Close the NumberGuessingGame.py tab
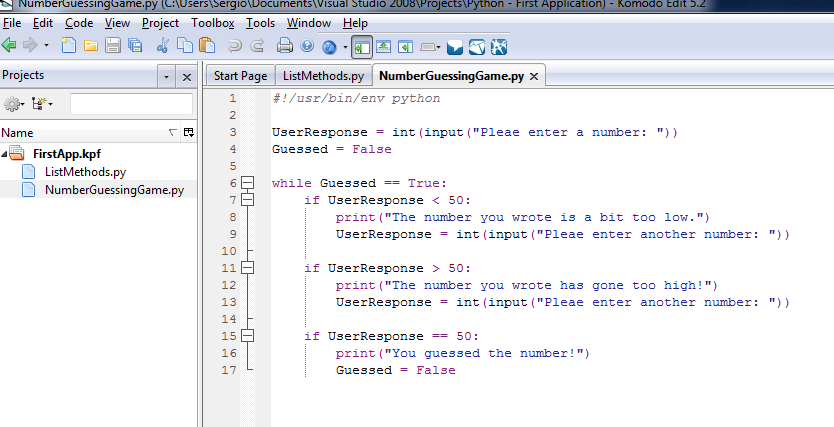 pyautogui.click(x=534, y=77)
